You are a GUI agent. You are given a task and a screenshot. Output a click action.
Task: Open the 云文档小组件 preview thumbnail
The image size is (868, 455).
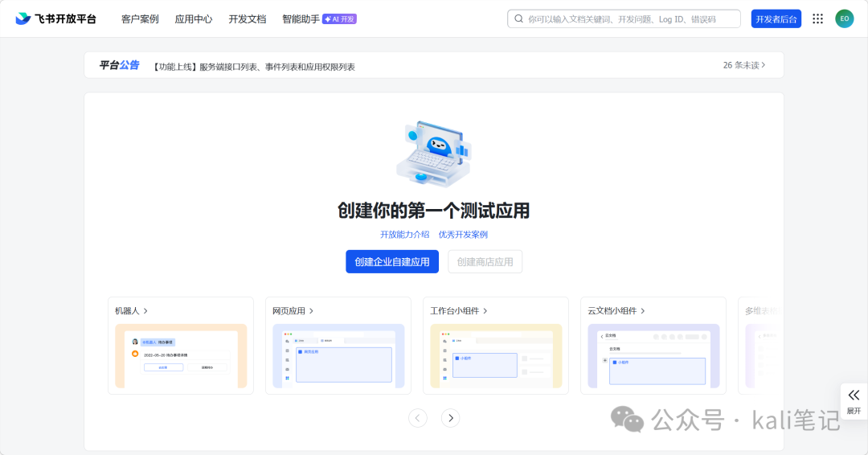[x=653, y=356]
